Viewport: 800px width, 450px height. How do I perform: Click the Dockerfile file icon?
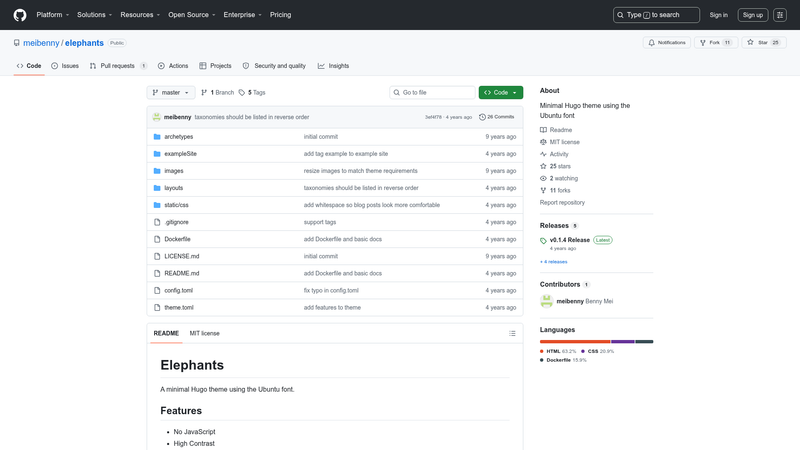[157, 239]
